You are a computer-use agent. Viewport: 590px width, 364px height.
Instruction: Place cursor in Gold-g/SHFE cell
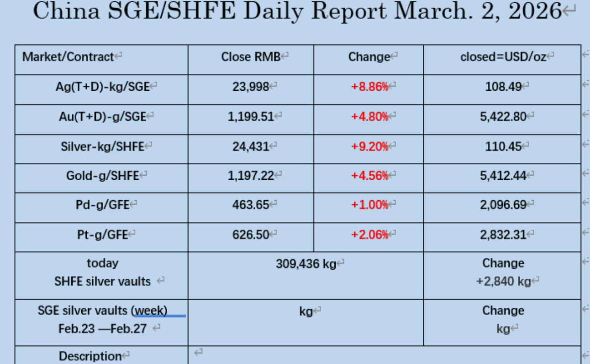pos(102,176)
